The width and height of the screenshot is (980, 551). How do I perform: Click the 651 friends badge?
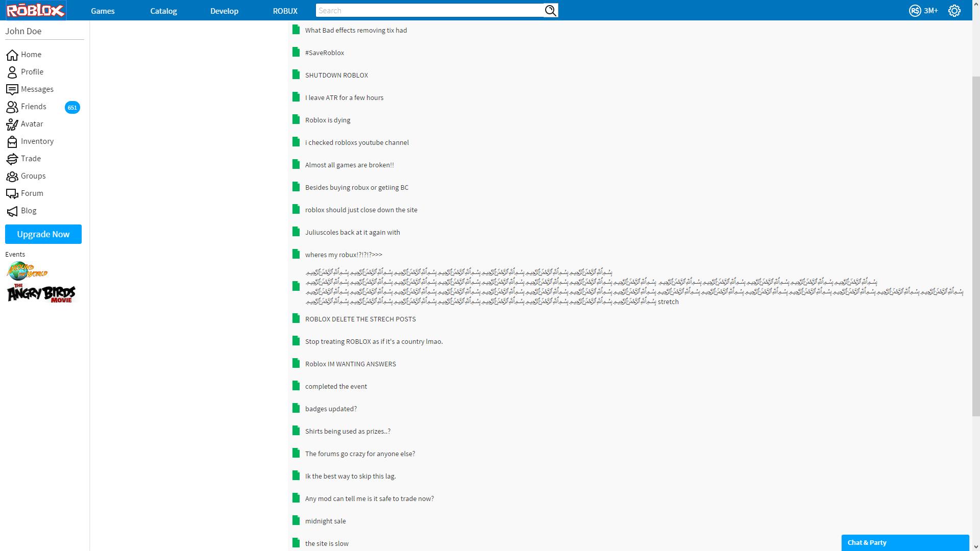click(x=72, y=108)
